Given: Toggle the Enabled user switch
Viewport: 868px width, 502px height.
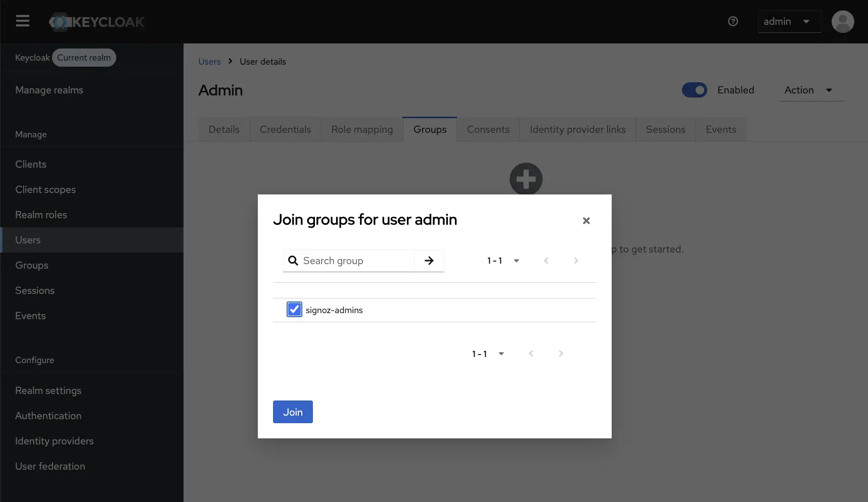Looking at the screenshot, I should (694, 90).
